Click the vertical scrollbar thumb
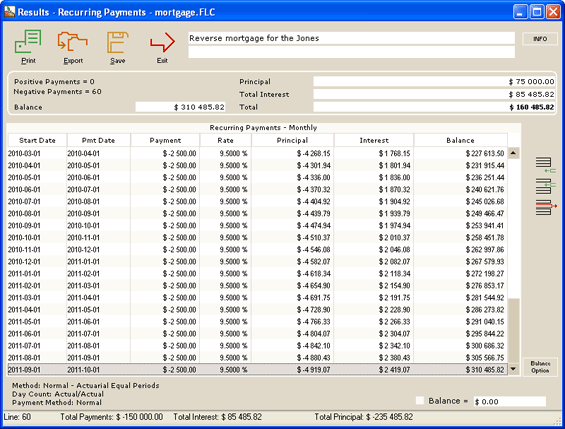 513,331
